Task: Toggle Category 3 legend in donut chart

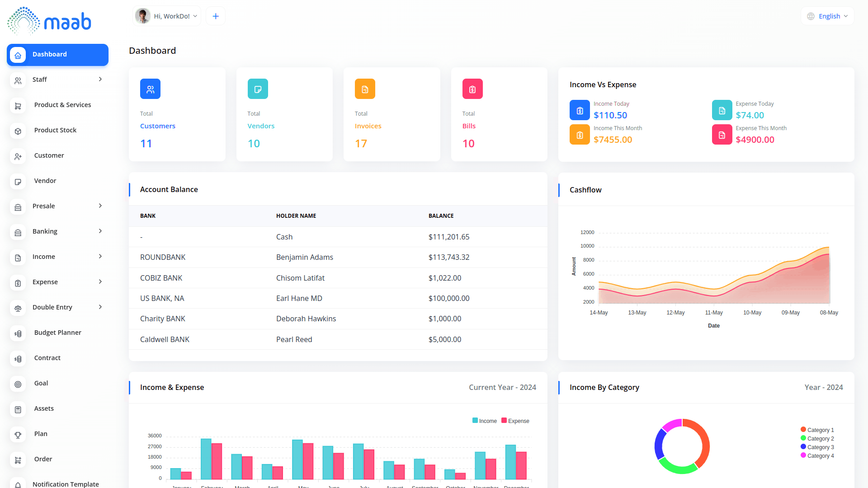Action: point(817,447)
